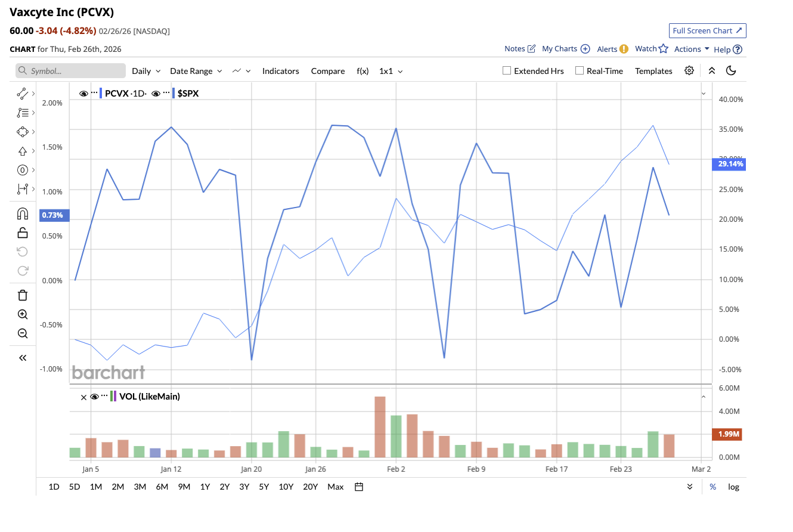Choose the arrow marker tool
Screen dimensions: 793x532
(23, 151)
